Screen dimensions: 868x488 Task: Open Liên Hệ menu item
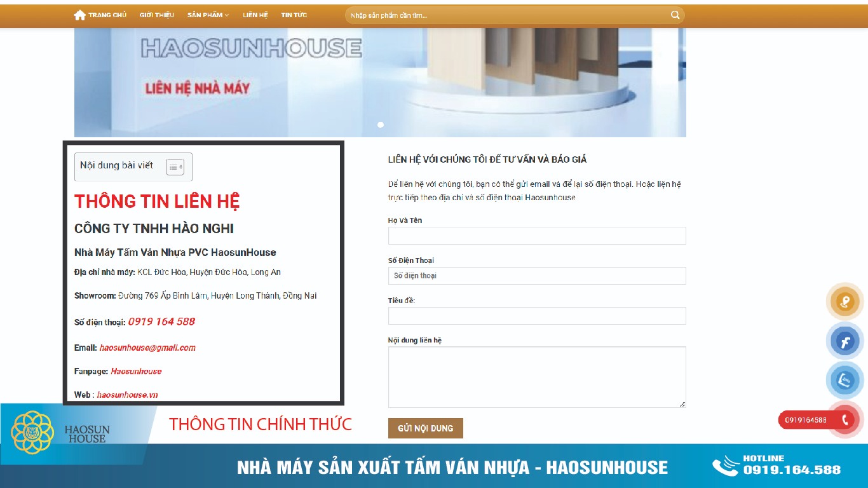[255, 15]
